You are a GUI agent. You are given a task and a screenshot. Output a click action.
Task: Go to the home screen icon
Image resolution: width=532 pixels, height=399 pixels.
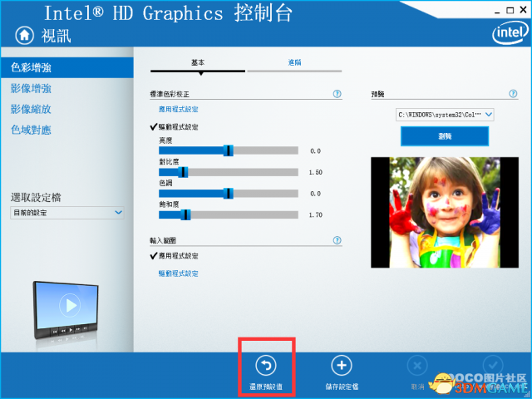tap(24, 35)
